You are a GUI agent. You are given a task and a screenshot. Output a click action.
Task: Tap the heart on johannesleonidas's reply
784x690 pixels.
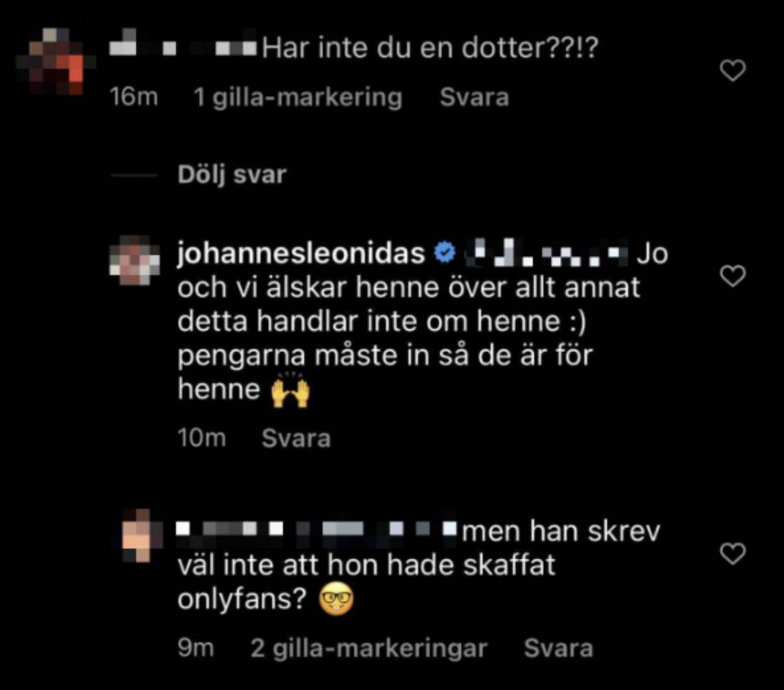coord(733,276)
